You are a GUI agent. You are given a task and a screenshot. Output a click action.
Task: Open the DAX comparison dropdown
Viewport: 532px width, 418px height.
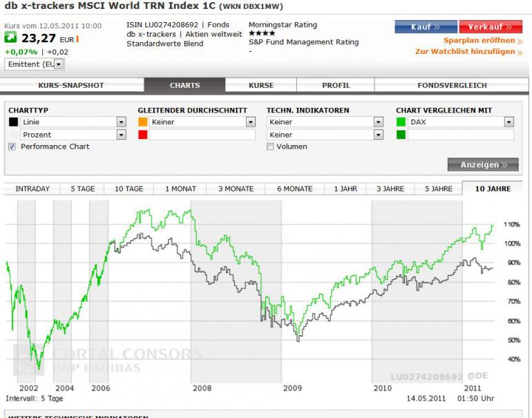(x=461, y=122)
